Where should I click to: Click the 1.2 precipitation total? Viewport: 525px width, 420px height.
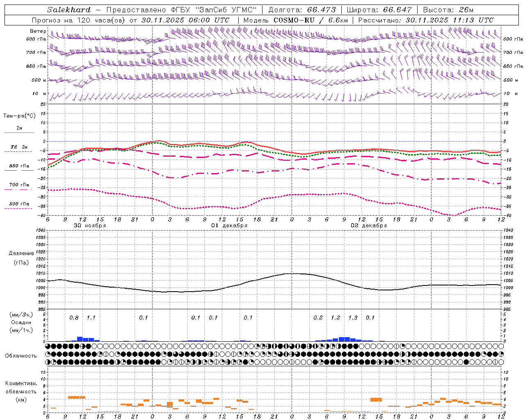click(x=336, y=317)
